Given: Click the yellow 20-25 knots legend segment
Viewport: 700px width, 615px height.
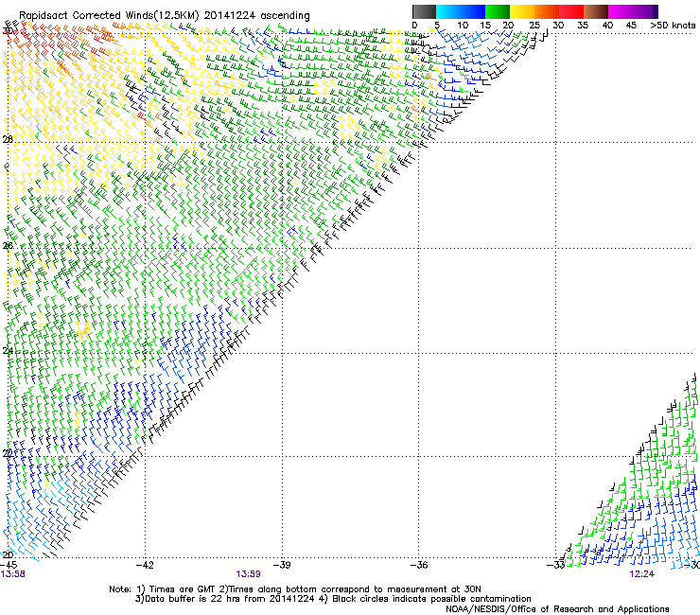Looking at the screenshot, I should pyautogui.click(x=522, y=11).
